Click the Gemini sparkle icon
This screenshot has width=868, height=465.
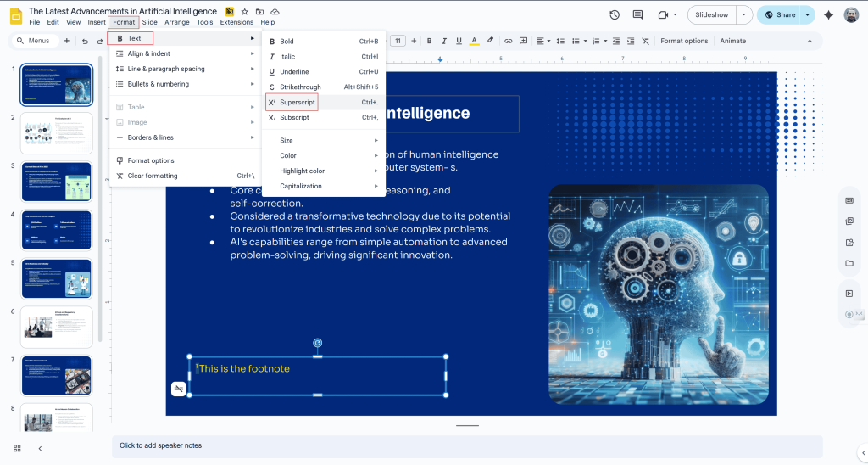click(x=828, y=14)
